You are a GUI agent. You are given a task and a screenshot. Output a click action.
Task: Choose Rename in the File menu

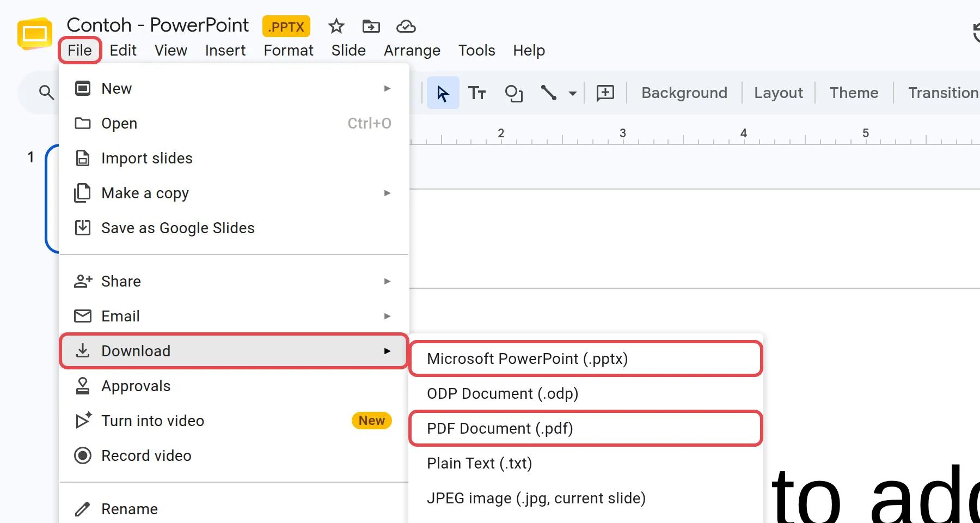[x=234, y=509]
